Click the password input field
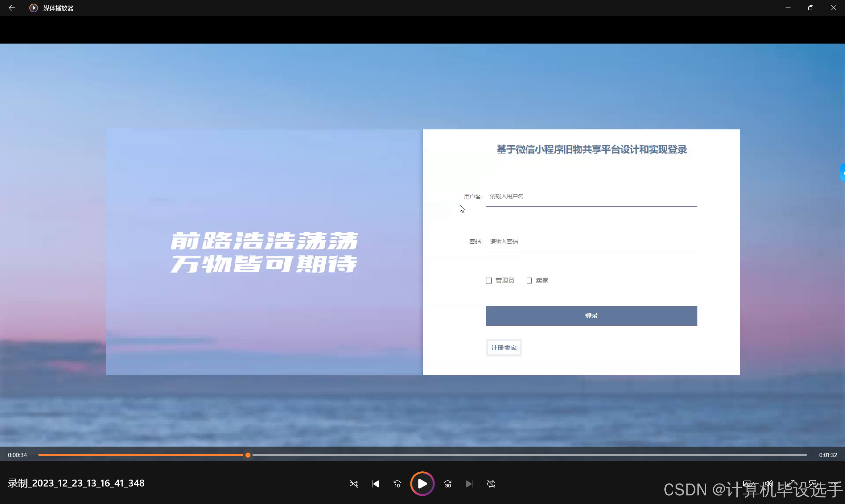Image resolution: width=845 pixels, height=504 pixels. (x=591, y=242)
